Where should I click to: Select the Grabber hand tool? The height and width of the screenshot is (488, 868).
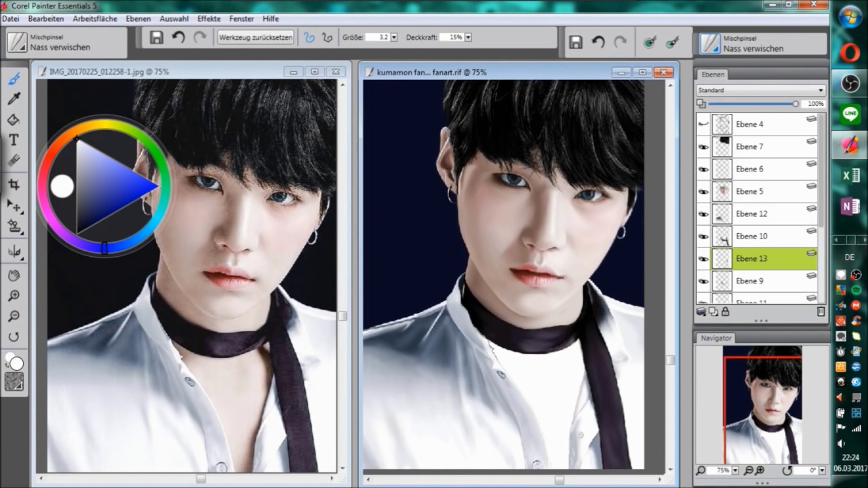[14, 275]
